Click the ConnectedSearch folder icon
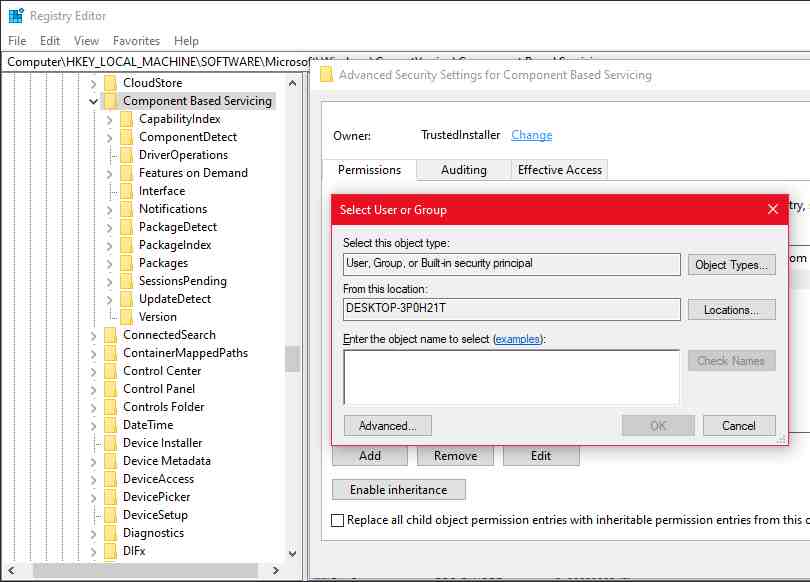This screenshot has height=582, width=810. coord(111,335)
